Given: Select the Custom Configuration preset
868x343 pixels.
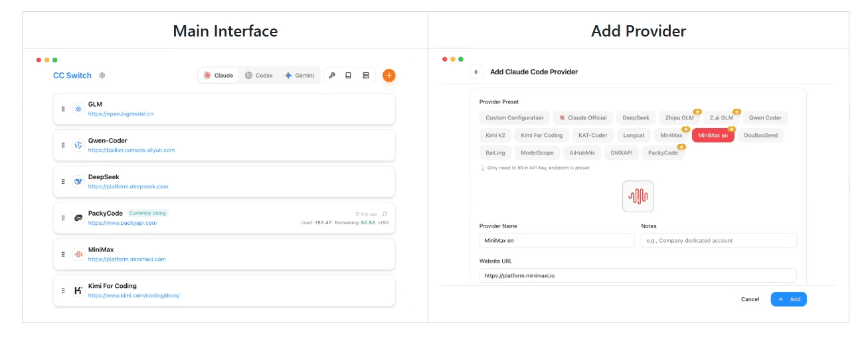Looking at the screenshot, I should 514,118.
